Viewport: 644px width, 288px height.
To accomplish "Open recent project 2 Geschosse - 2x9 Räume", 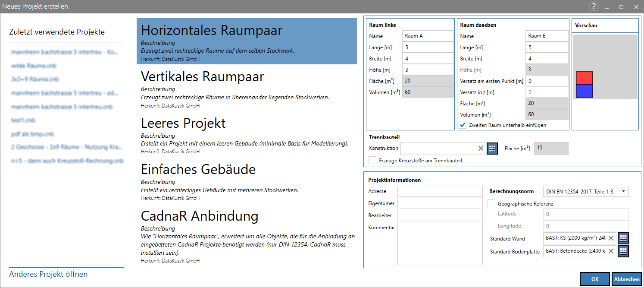I will point(67,147).
